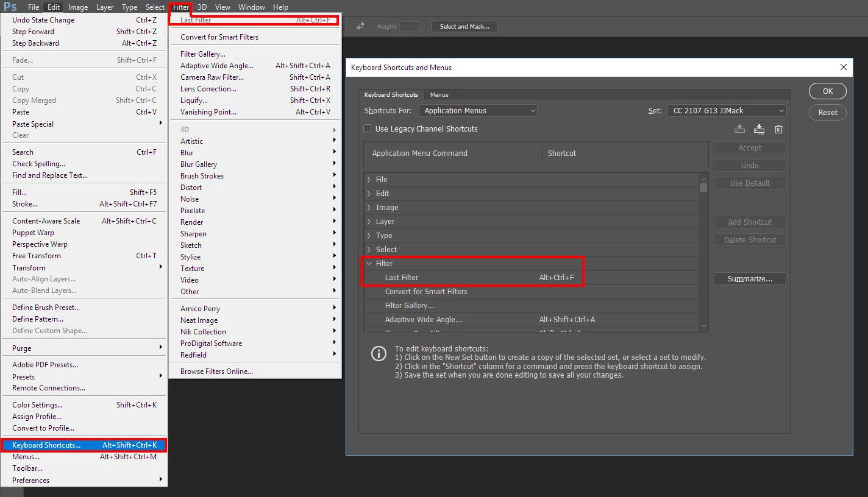Click the save shortcut set icon
The width and height of the screenshot is (868, 497).
point(739,129)
